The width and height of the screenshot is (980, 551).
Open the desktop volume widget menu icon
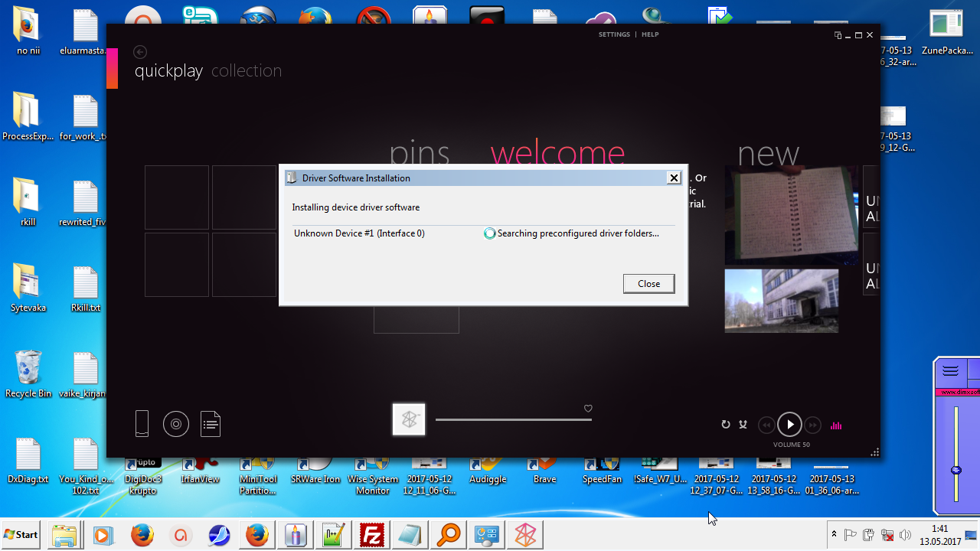pyautogui.click(x=950, y=372)
